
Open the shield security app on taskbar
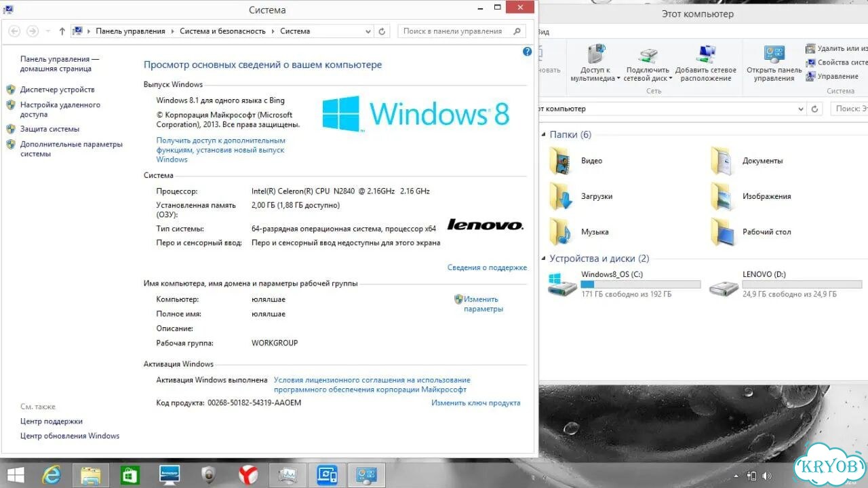click(x=209, y=474)
